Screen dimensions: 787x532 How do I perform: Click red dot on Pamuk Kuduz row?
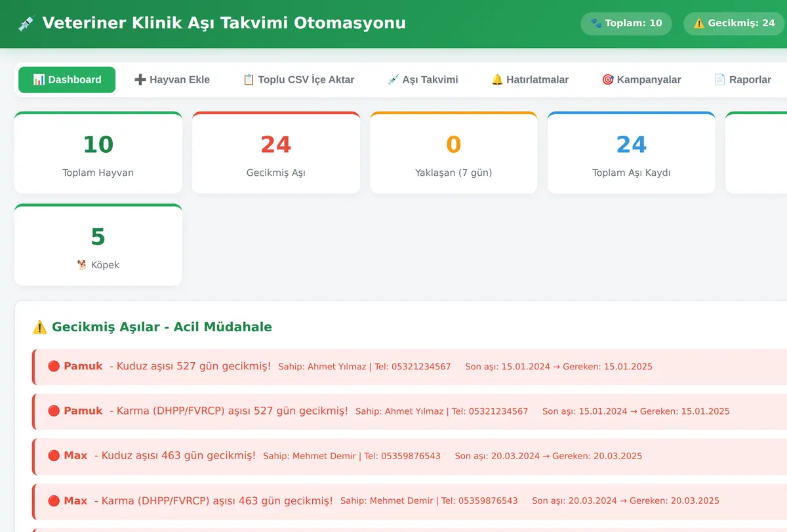(54, 366)
